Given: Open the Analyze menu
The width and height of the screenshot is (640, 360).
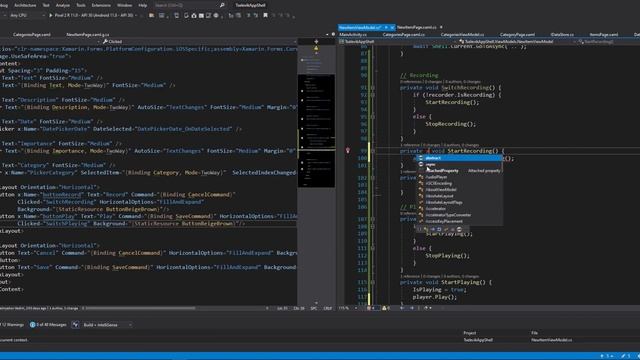Looking at the screenshot, I should click(62, 5).
